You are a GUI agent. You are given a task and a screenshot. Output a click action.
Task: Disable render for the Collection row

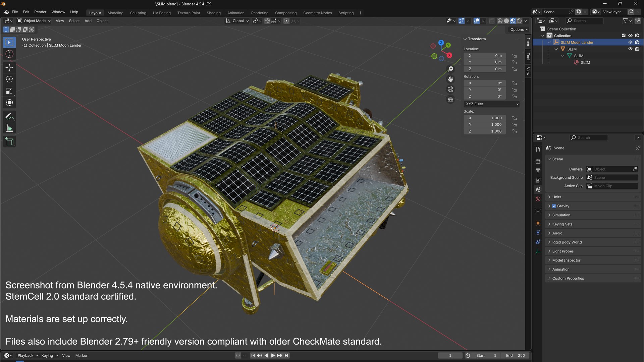tap(637, 36)
